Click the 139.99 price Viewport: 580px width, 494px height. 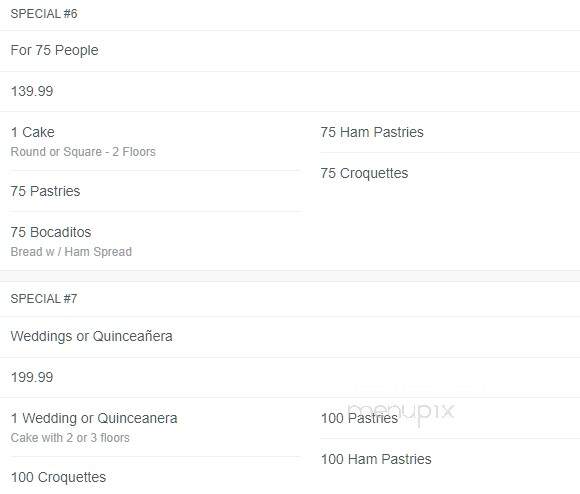32,91
